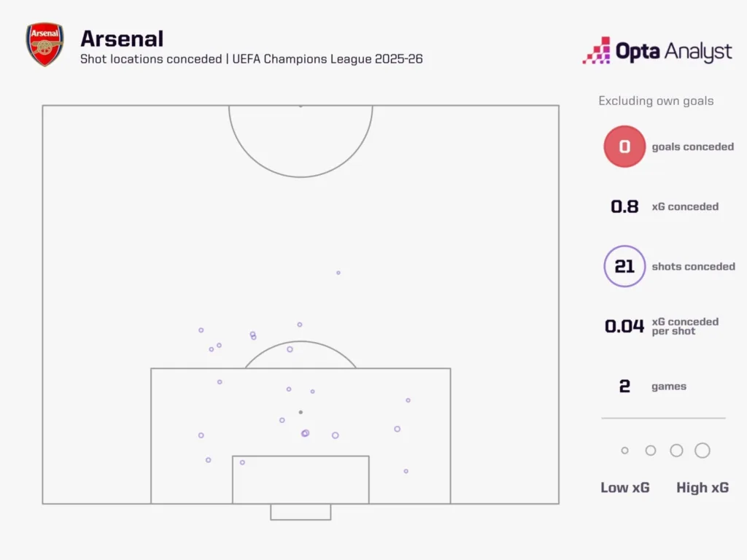
Task: Click the penalty spot dot
Action: point(301,412)
